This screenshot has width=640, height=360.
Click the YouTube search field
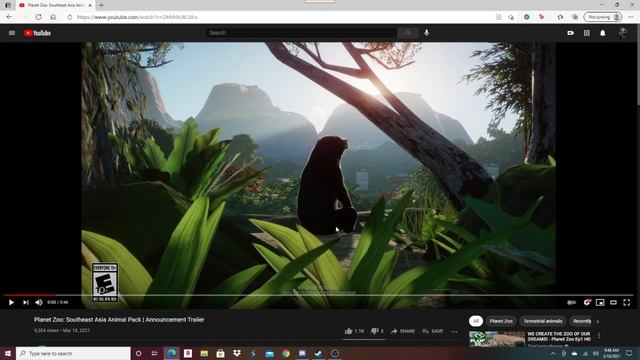[x=301, y=33]
